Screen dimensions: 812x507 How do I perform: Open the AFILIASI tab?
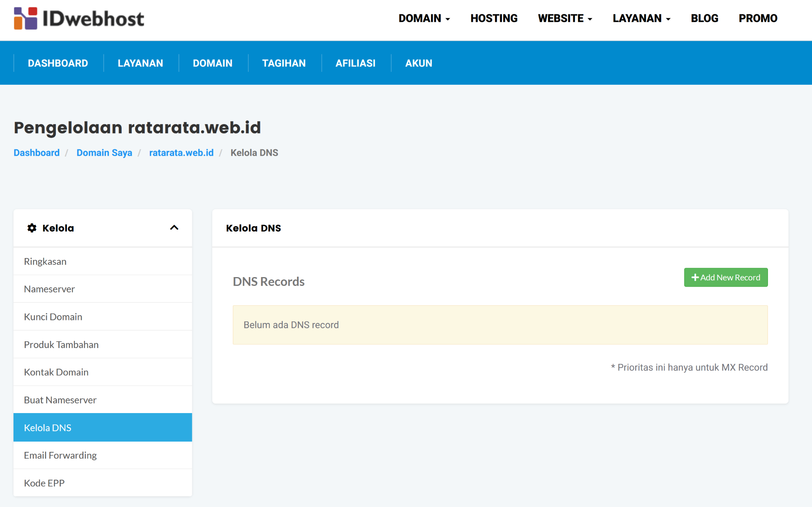point(355,63)
